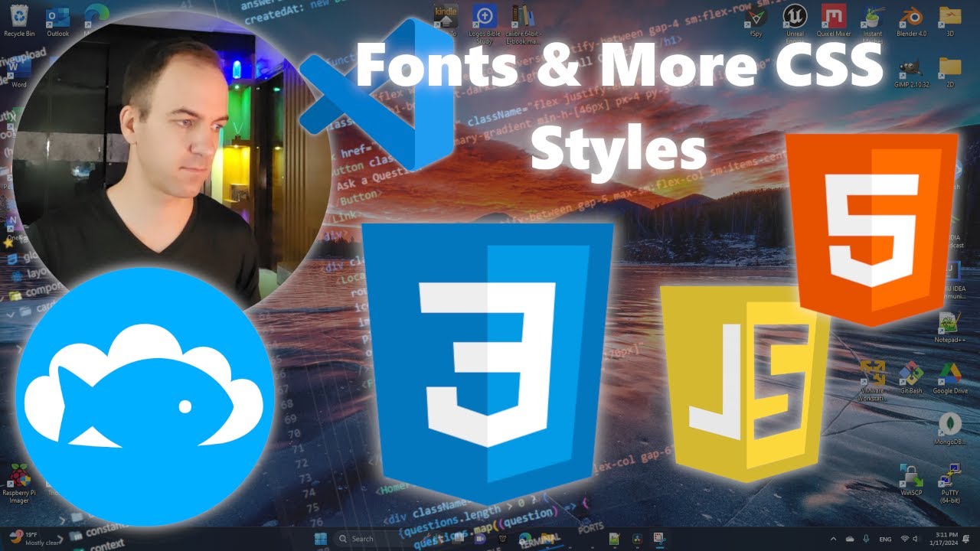Open the WinSCP desktop shortcut

(911, 480)
